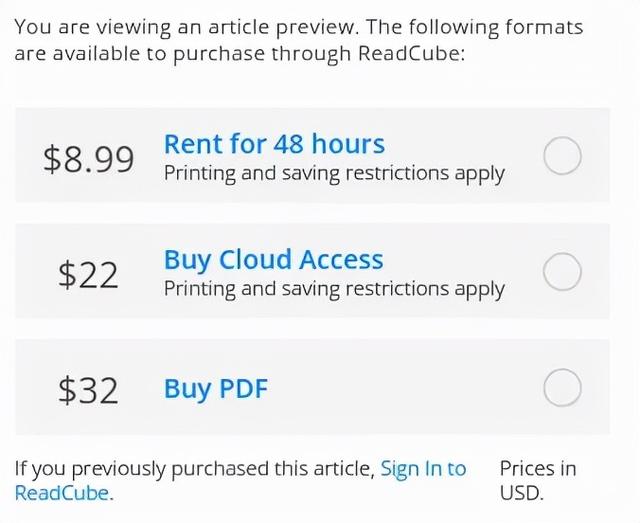Choose the Buy Cloud Access radio button
Screen dimensions: 640x523
[562, 272]
